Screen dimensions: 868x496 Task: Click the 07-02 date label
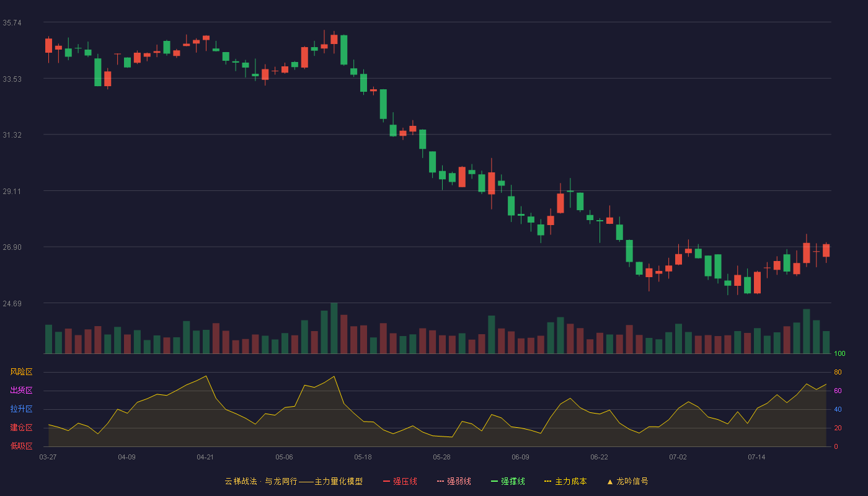[678, 457]
